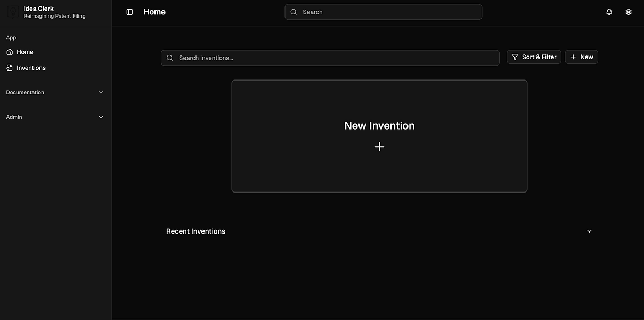Focus the Search inventions field
This screenshot has width=644, height=320.
(x=330, y=58)
